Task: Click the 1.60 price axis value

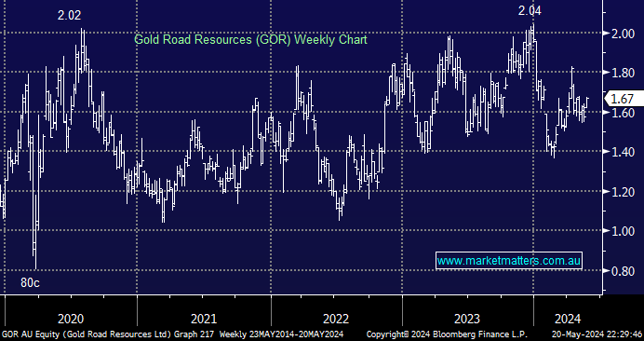Action: 623,113
